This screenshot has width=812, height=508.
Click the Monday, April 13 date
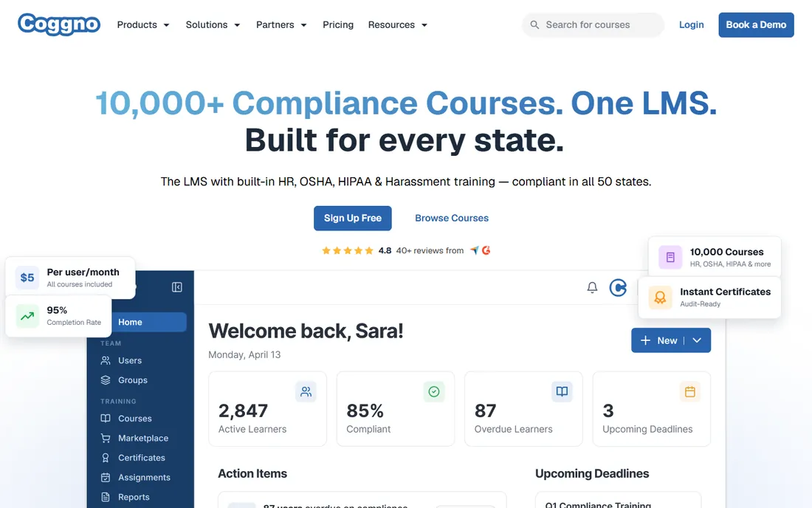coord(244,354)
